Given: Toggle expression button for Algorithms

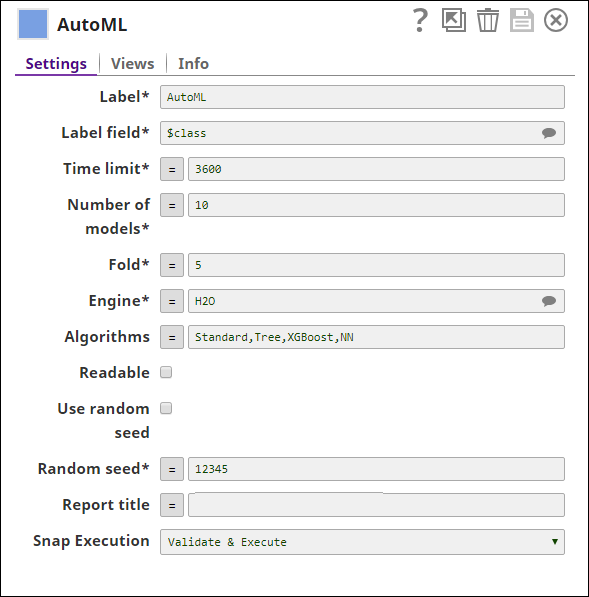Looking at the screenshot, I should point(172,337).
